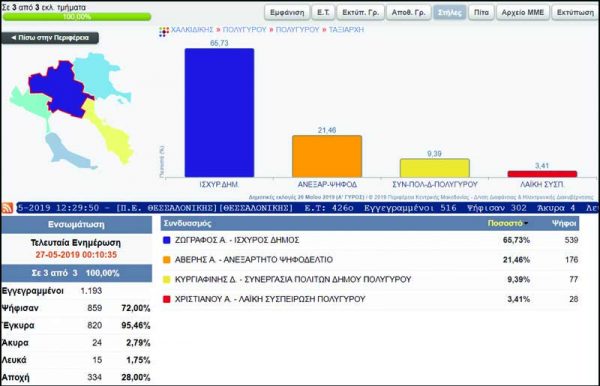Click the orange ΑΝΕΞΑΡ-ΨΗΦΟΔ bar in the chart
Screen dimensions: 600x386
pyautogui.click(x=327, y=156)
